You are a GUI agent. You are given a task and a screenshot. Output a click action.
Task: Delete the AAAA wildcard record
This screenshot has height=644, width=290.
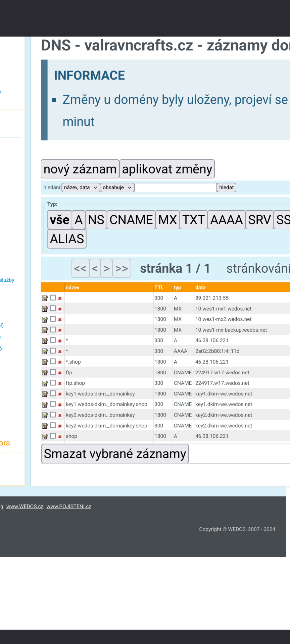coord(60,352)
